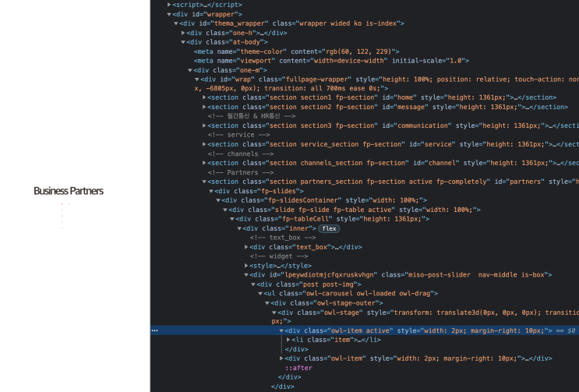
Task: Select the Partners HTML comment node
Action: click(x=240, y=172)
